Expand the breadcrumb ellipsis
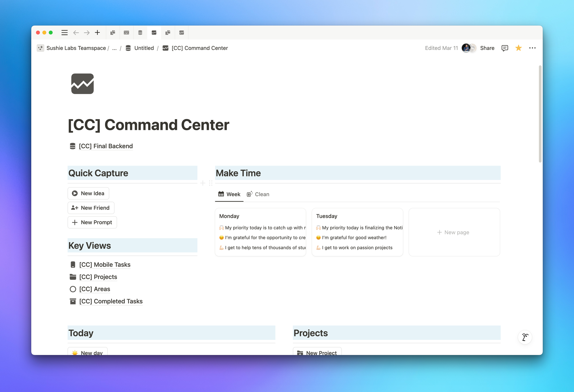The width and height of the screenshot is (574, 392). 114,48
